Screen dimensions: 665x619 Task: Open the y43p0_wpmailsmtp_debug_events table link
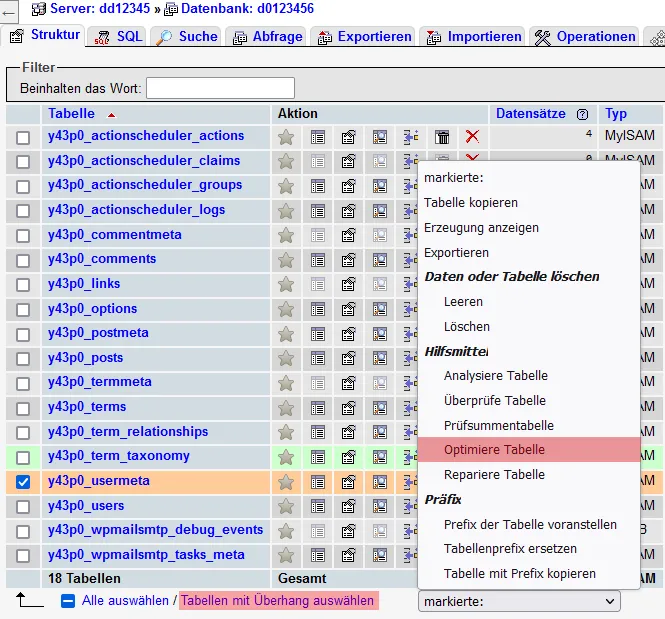(x=155, y=530)
